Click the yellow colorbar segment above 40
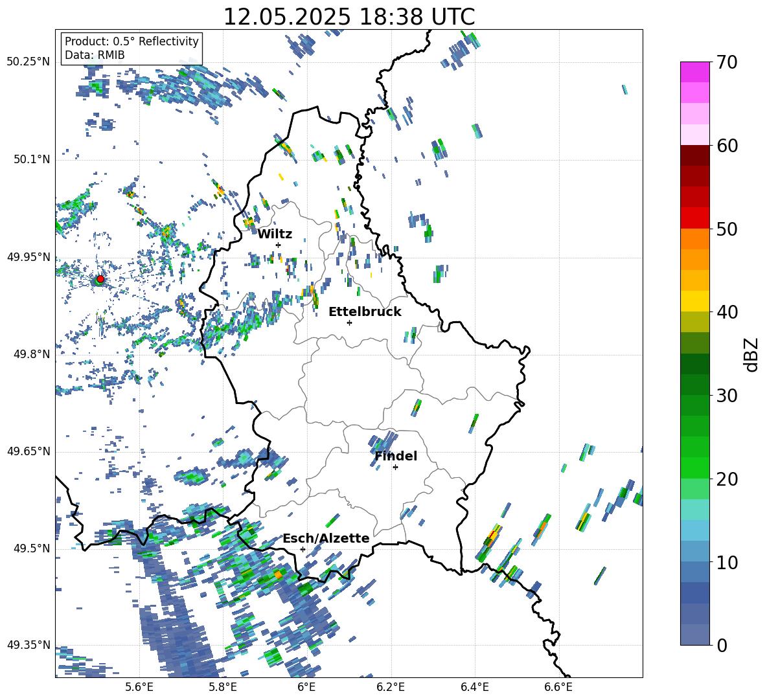 (x=694, y=301)
